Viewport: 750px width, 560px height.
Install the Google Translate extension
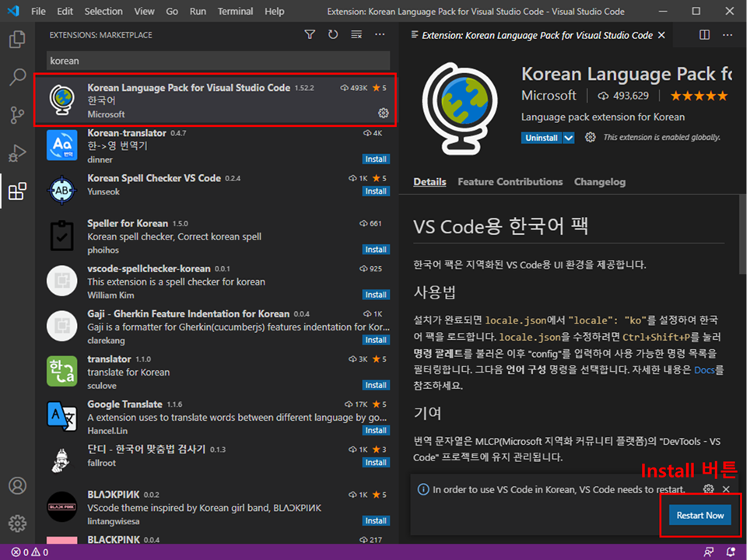376,430
